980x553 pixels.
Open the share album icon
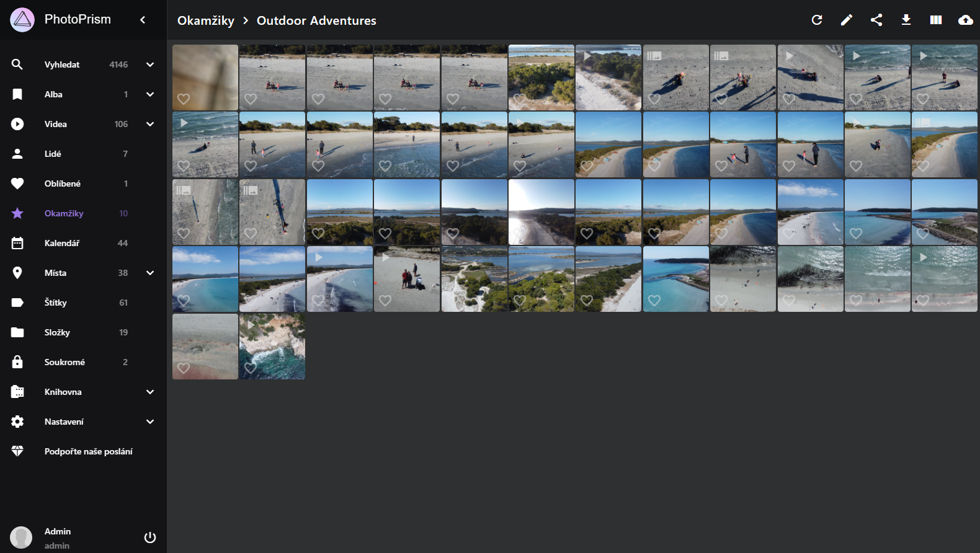[x=876, y=20]
